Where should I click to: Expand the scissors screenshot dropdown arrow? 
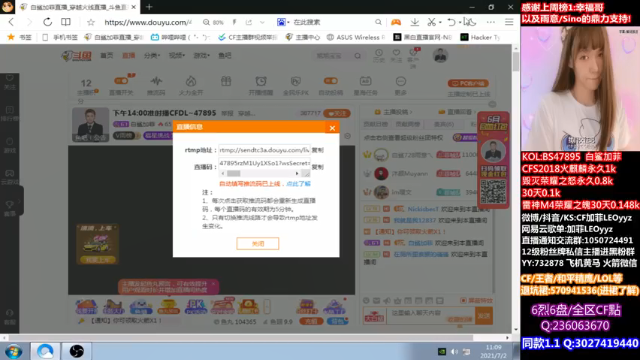click(440, 22)
